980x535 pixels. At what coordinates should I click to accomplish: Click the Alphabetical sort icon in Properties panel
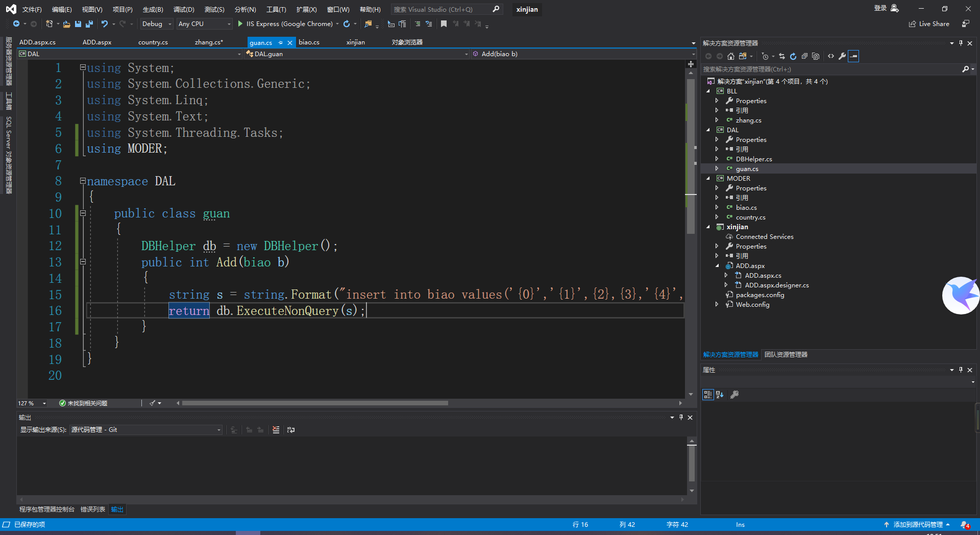click(720, 394)
